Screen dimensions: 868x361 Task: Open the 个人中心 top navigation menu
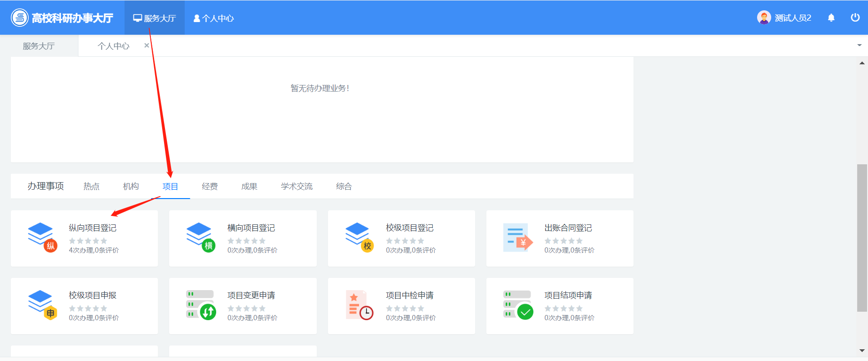[214, 18]
